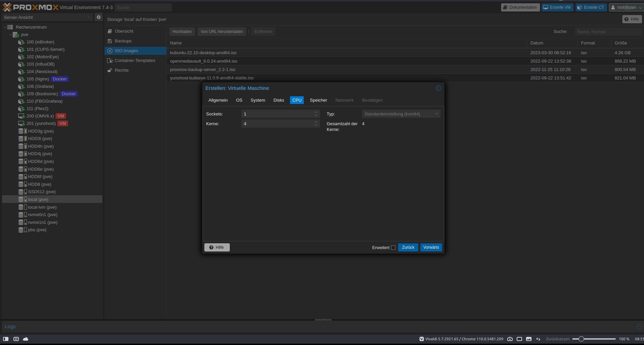Select storage SSD512 (pve) icon
Image resolution: width=644 pixels, height=345 pixels.
point(23,192)
